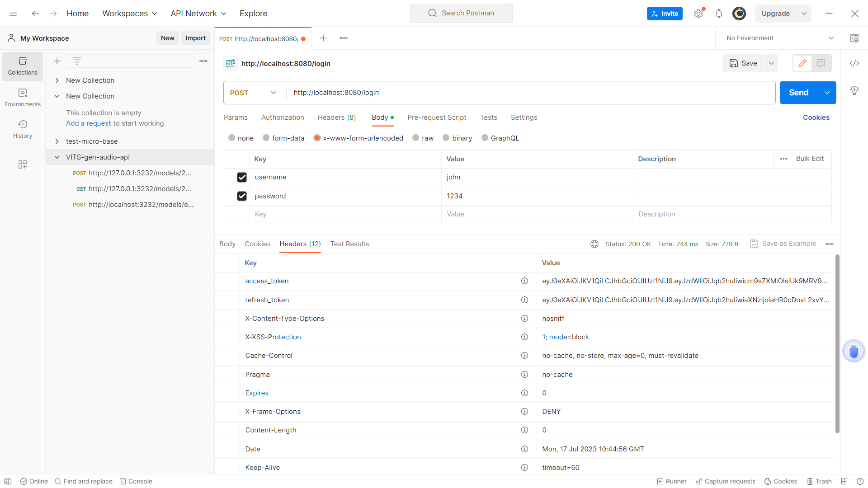Collapse the VITS-gen-audio-api collection
This screenshot has height=488, width=868.
(x=57, y=157)
